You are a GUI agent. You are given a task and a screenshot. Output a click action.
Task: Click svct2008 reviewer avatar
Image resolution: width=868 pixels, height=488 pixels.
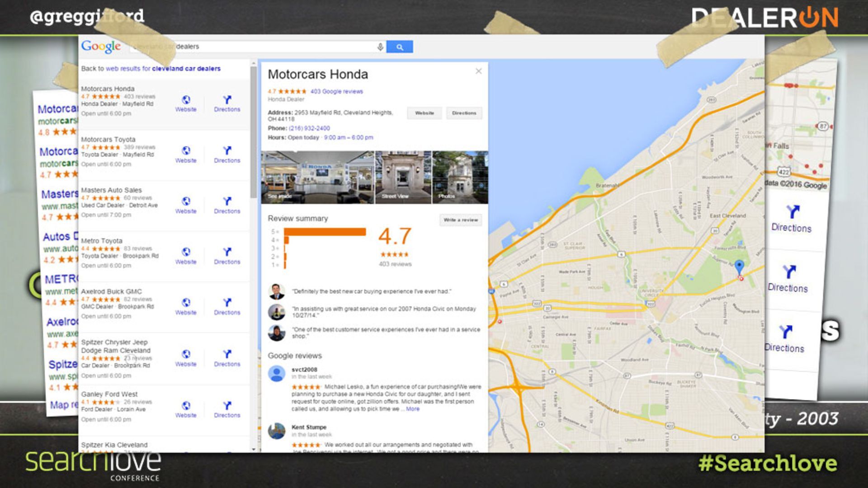tap(277, 374)
